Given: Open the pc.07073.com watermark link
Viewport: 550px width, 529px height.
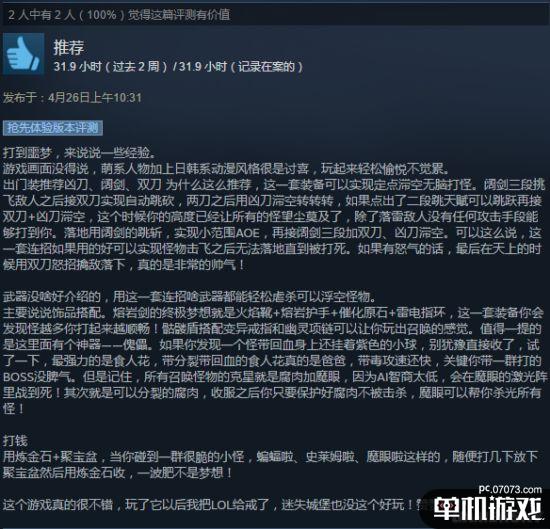Looking at the screenshot, I should point(510,489).
